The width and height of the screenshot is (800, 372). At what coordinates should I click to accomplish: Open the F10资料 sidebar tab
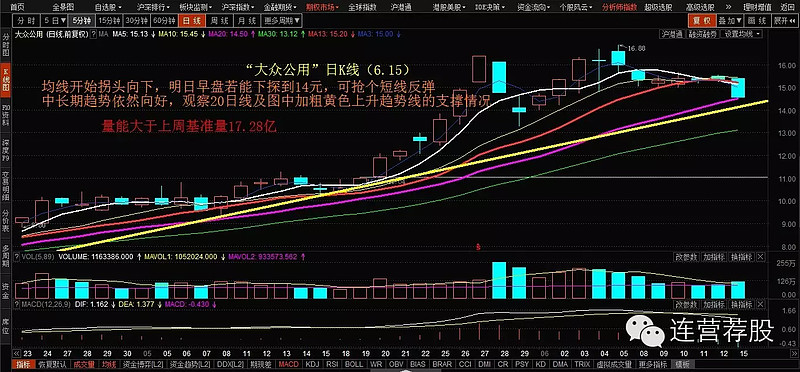point(6,114)
